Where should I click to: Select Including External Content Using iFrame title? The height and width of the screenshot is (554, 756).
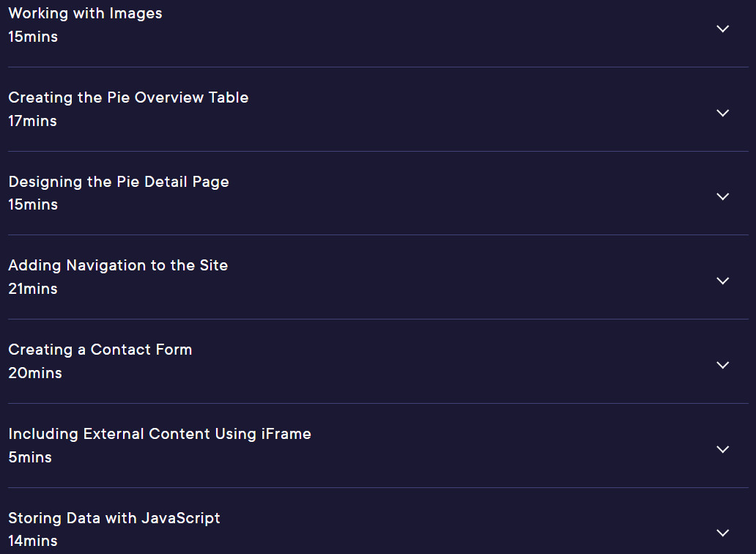coord(160,434)
